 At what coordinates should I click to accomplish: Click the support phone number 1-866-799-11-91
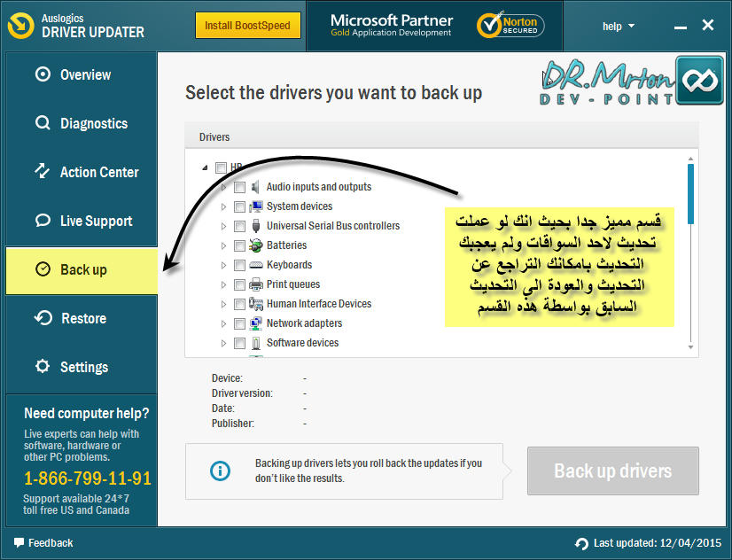click(x=88, y=478)
